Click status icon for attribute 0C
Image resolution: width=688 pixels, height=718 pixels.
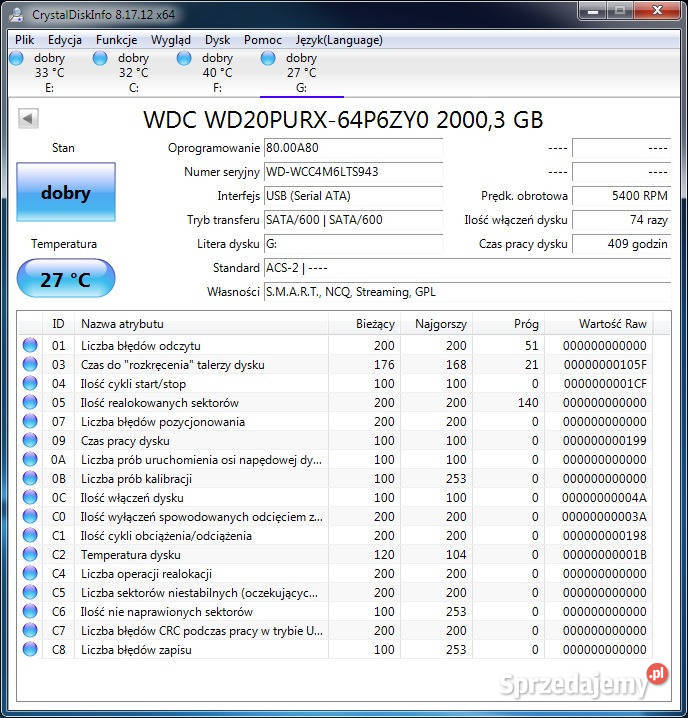tap(30, 497)
